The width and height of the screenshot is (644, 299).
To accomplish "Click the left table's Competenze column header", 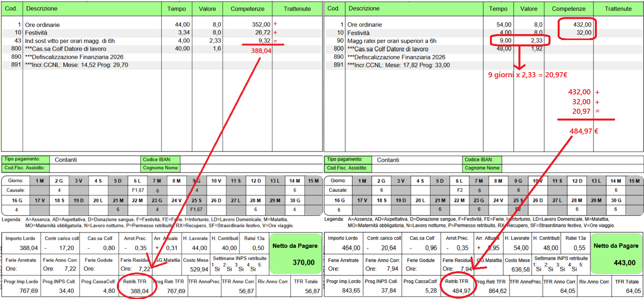I will coord(247,9).
